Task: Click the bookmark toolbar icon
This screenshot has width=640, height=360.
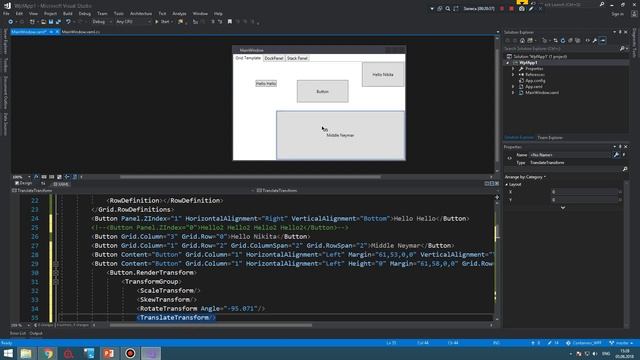Action: click(x=229, y=22)
